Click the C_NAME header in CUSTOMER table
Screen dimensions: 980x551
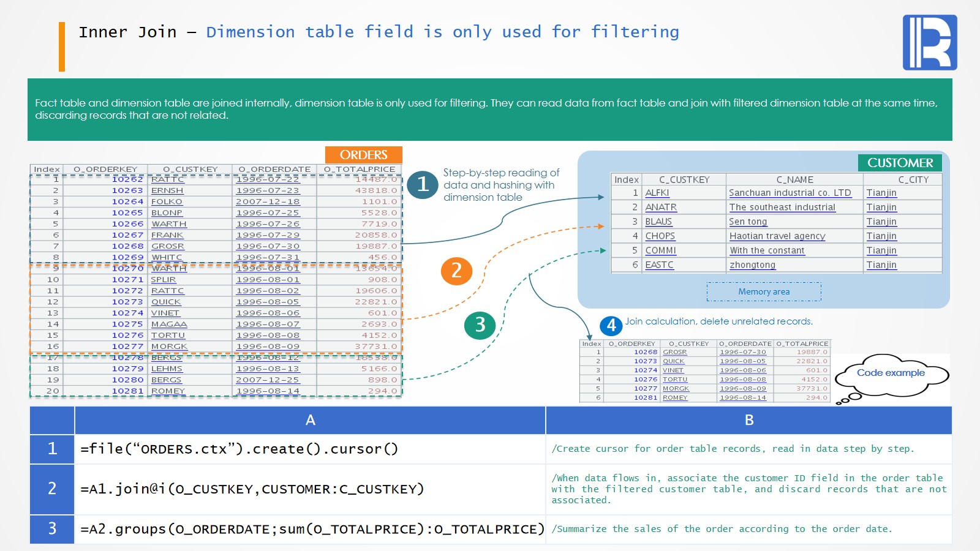794,179
